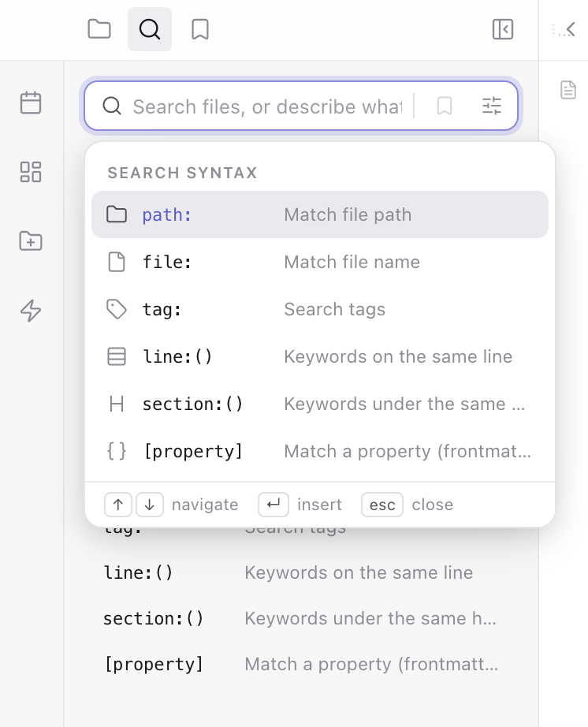
Task: Click the new folder plus icon
Action: pyautogui.click(x=31, y=241)
